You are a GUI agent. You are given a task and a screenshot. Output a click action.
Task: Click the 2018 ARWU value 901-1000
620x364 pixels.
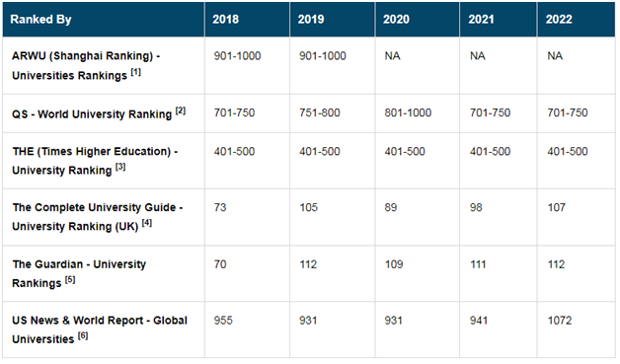pyautogui.click(x=237, y=56)
